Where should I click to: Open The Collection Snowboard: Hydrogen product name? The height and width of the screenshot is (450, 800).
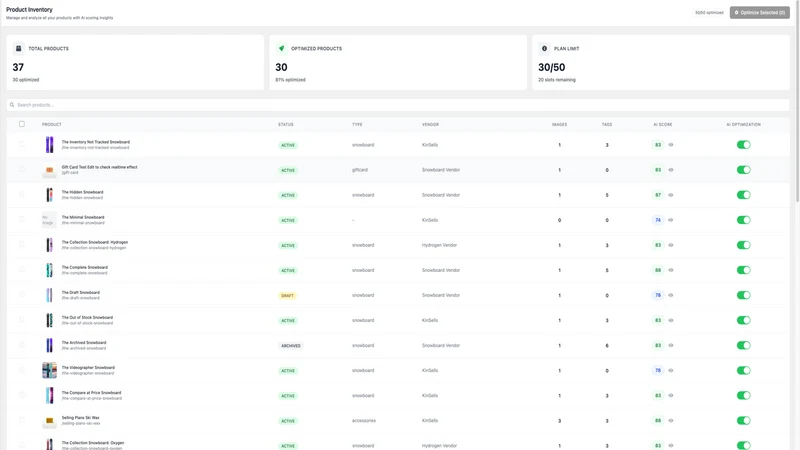95,242
